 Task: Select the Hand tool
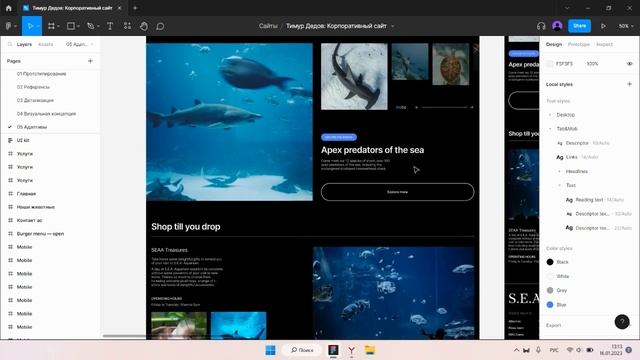coord(144,26)
